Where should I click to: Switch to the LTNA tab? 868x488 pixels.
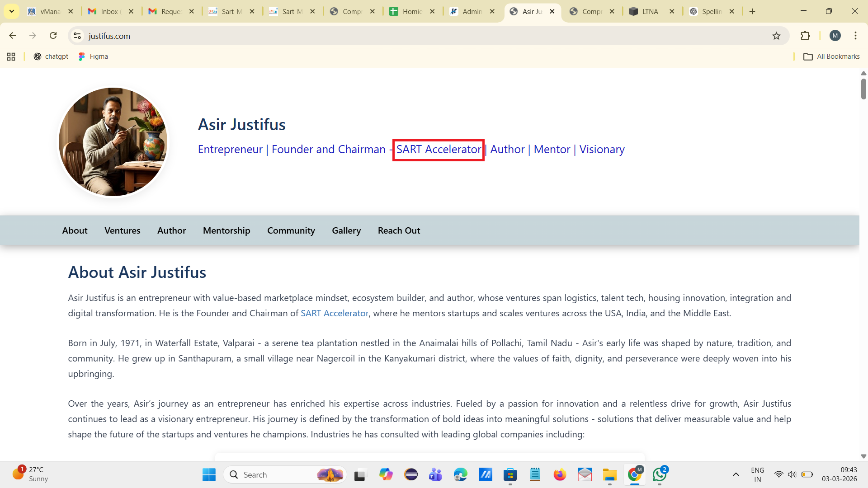point(650,12)
